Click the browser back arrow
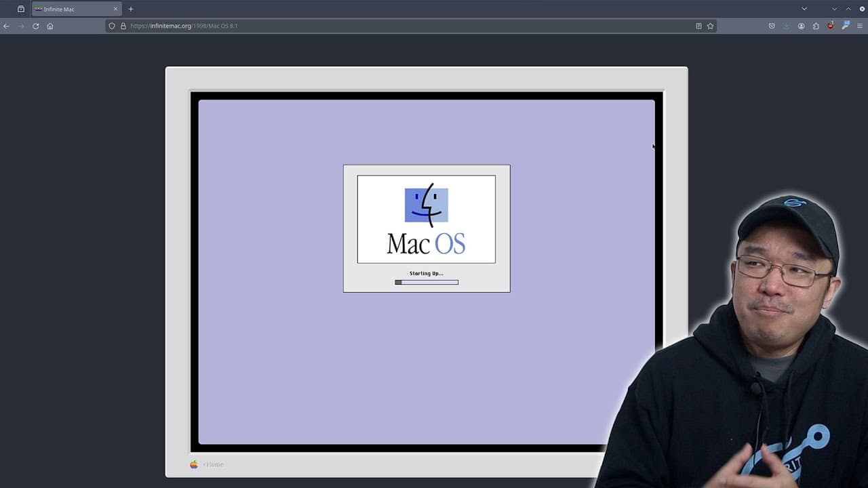868x488 pixels. pyautogui.click(x=6, y=26)
